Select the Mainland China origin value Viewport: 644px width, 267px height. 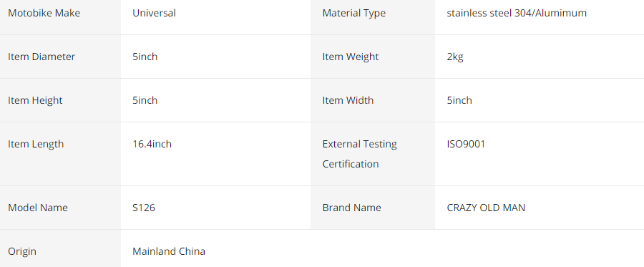169,251
